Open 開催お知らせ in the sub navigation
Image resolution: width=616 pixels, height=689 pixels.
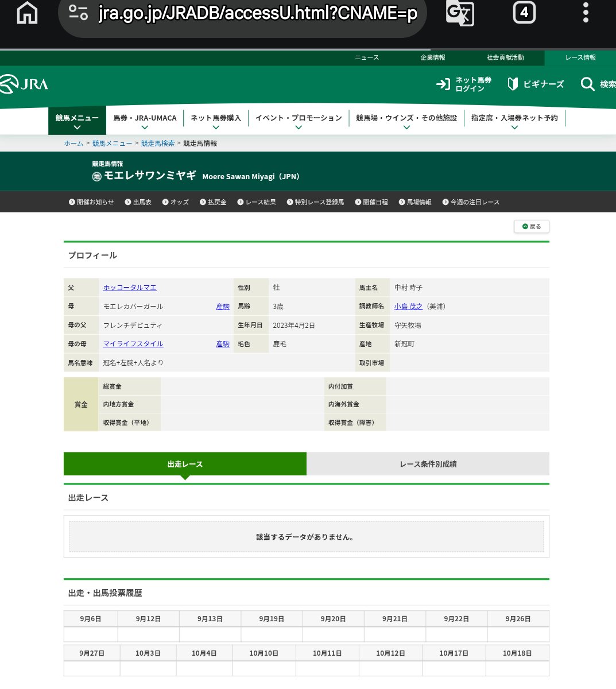point(91,202)
